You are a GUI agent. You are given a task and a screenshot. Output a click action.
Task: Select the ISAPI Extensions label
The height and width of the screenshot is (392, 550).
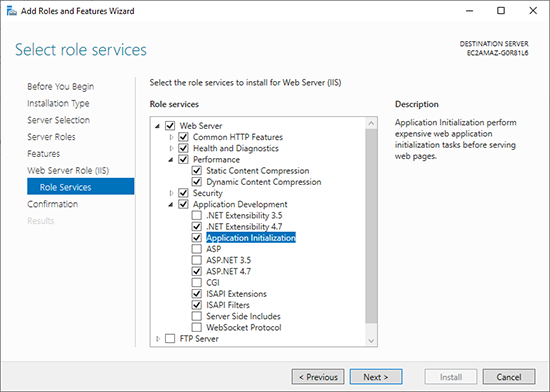pos(236,294)
